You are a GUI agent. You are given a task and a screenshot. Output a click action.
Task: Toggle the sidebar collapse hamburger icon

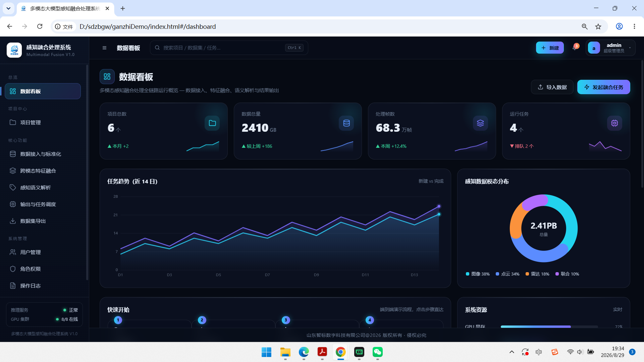(x=104, y=48)
